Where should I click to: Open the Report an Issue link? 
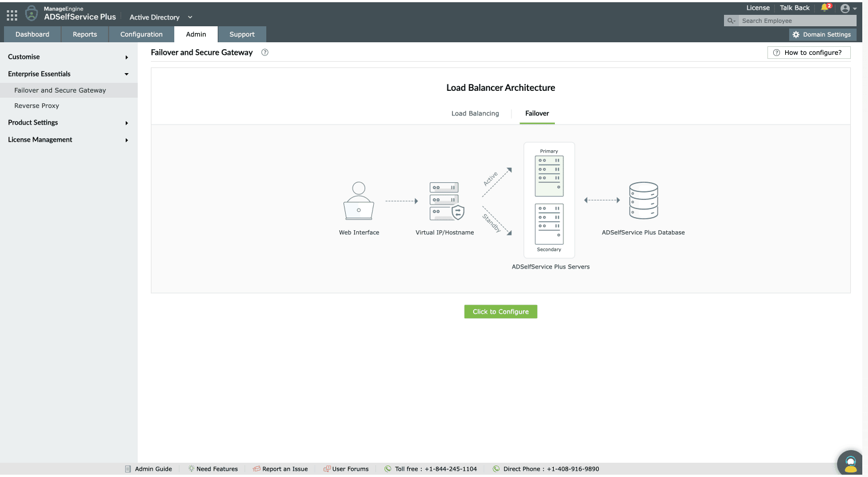point(285,469)
